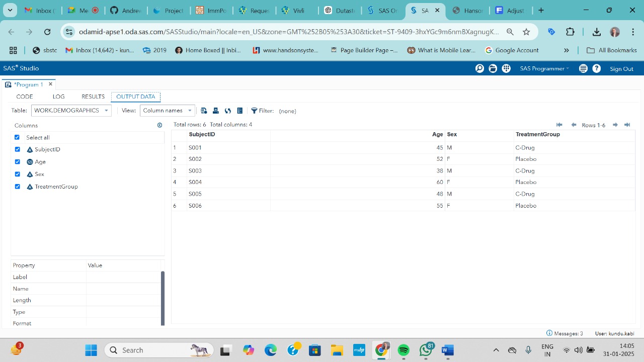Click the Sign Out link
The width and height of the screenshot is (644, 362).
click(621, 69)
